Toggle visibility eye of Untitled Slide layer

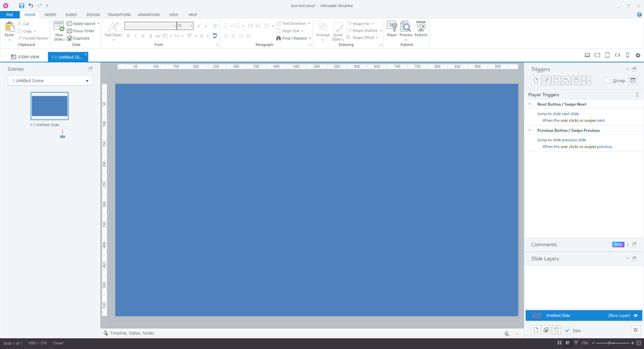tap(635, 315)
